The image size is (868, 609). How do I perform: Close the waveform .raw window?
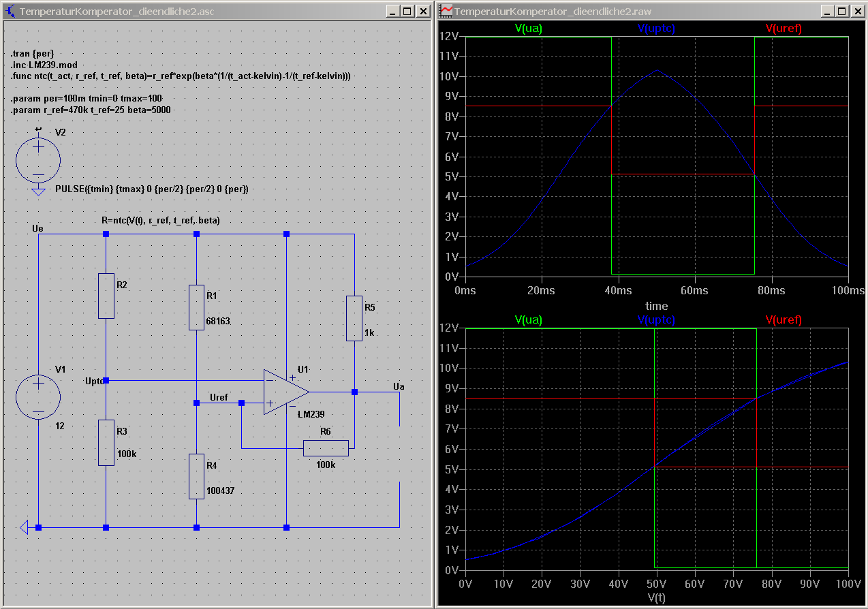[x=858, y=11]
